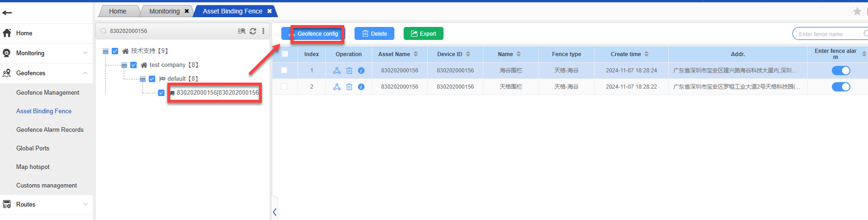Refresh the asset tree list
Image resolution: width=868 pixels, height=220 pixels.
[253, 31]
